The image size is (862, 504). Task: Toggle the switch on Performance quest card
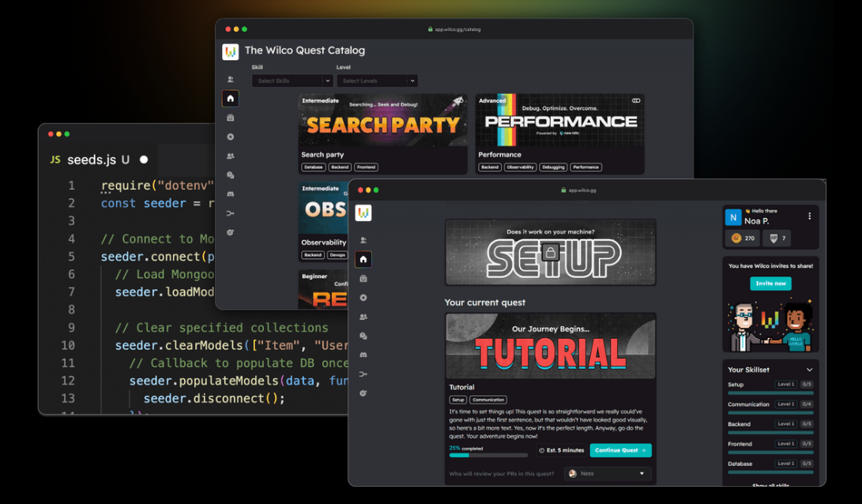coord(636,100)
